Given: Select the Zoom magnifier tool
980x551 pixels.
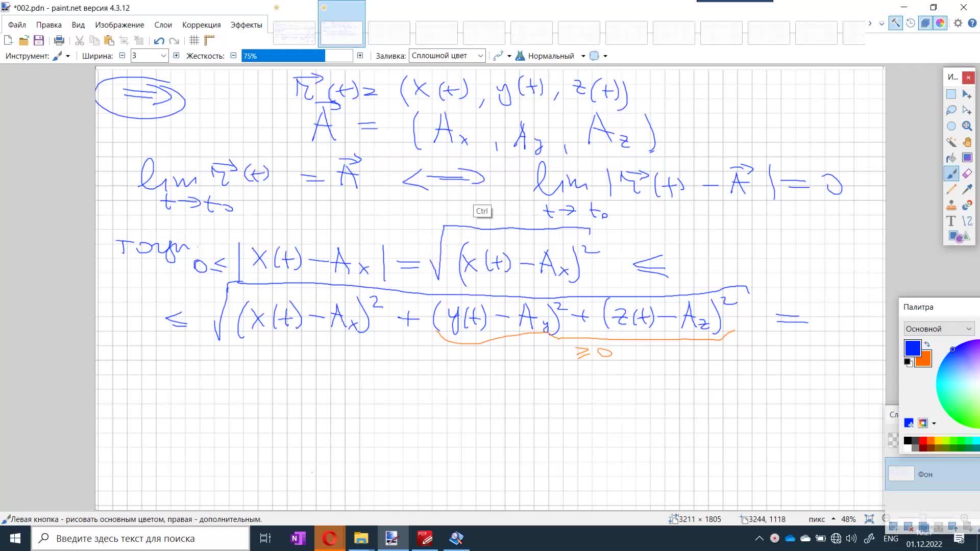Looking at the screenshot, I should click(x=967, y=126).
